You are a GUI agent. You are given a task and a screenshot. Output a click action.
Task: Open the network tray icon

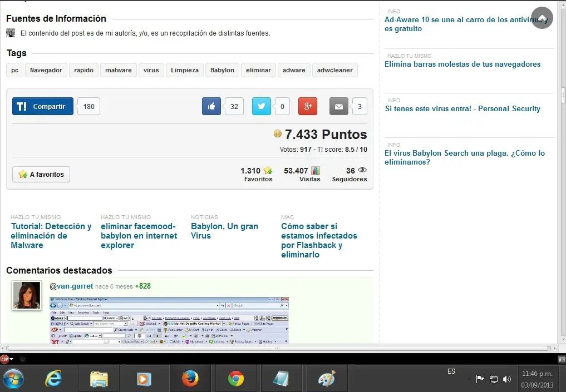tap(494, 379)
